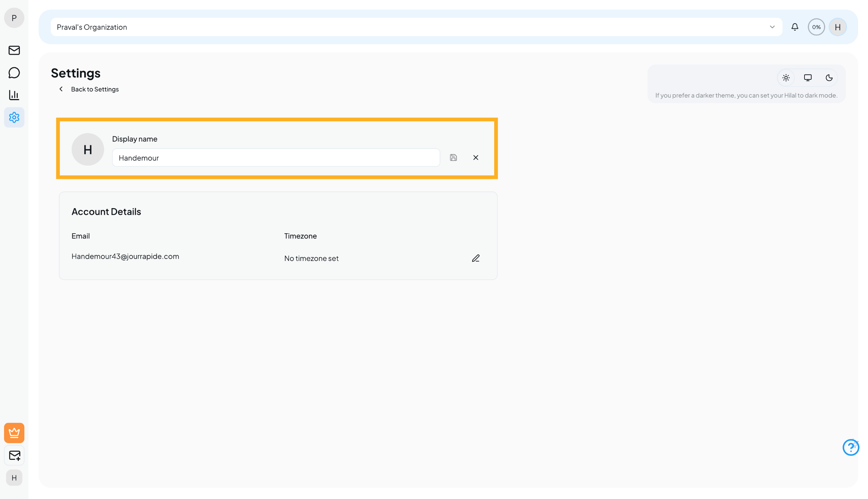This screenshot has width=868, height=499.
Task: Switch to light theme sun toggle
Action: point(786,78)
